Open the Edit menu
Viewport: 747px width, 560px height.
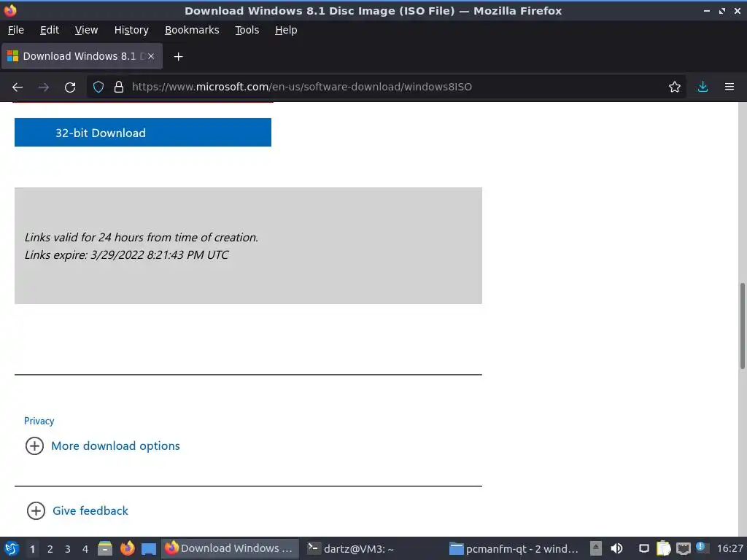(x=50, y=30)
